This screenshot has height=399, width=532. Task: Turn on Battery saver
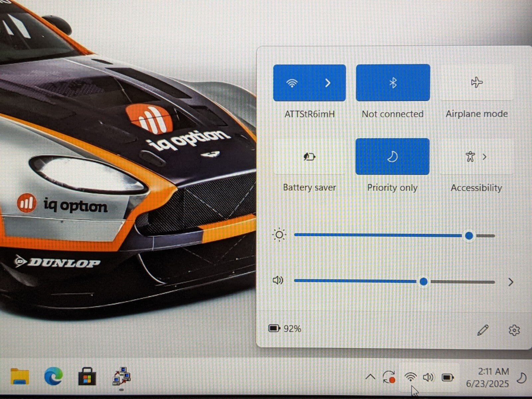309,157
